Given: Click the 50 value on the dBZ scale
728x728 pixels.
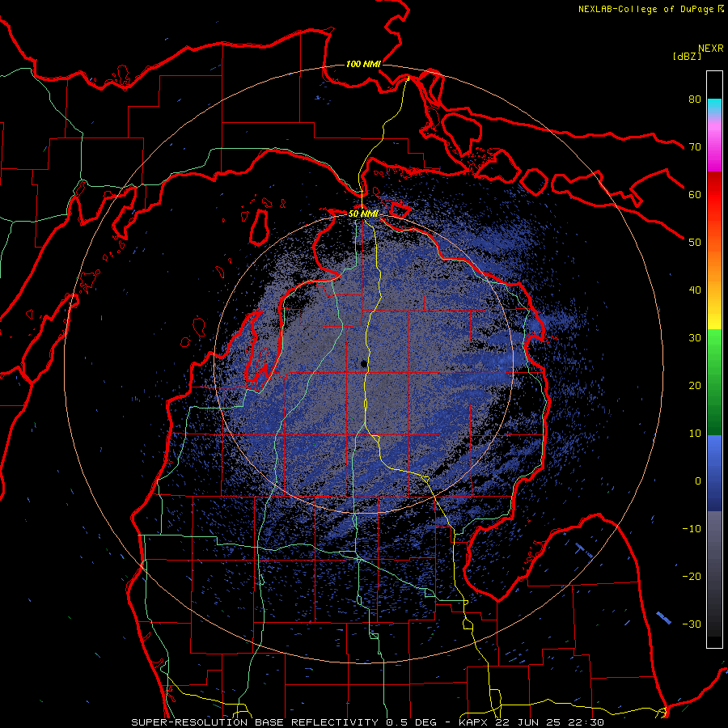Looking at the screenshot, I should (695, 243).
